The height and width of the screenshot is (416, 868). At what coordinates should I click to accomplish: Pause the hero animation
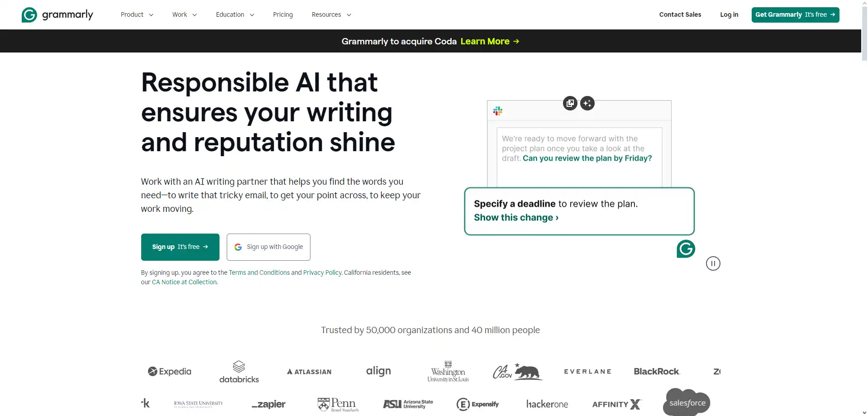click(713, 263)
